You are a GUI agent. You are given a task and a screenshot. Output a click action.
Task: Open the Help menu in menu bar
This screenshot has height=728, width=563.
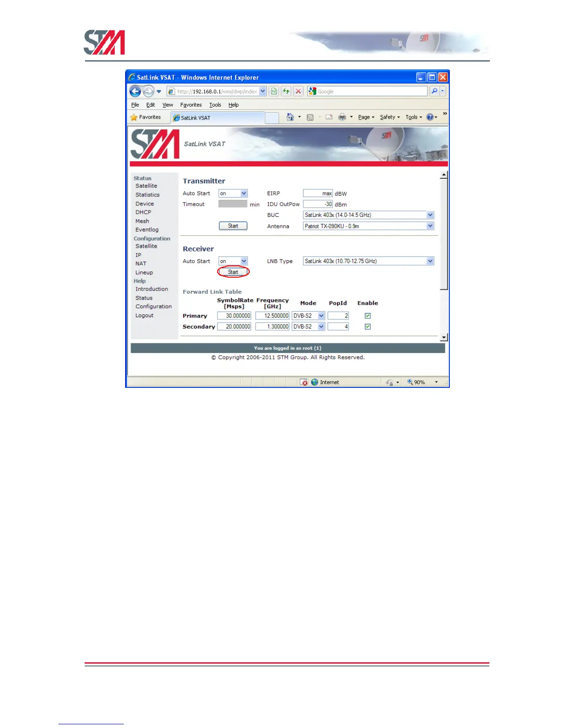234,105
